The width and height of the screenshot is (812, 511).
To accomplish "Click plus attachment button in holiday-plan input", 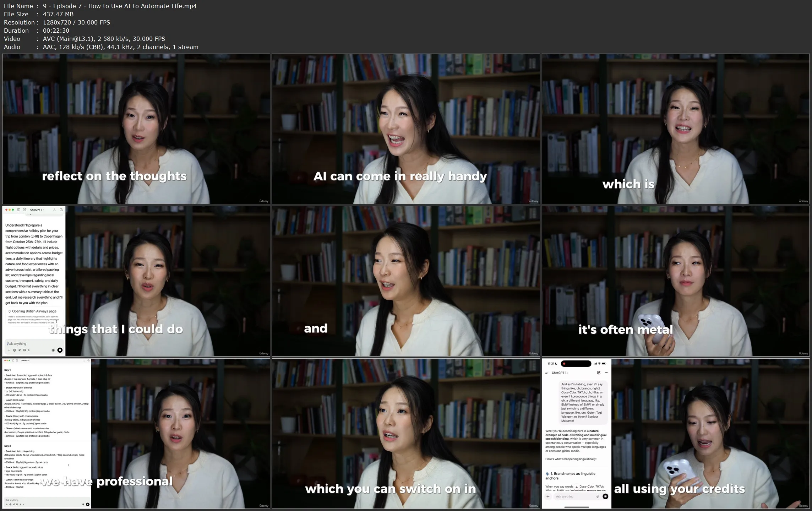I will click(9, 350).
